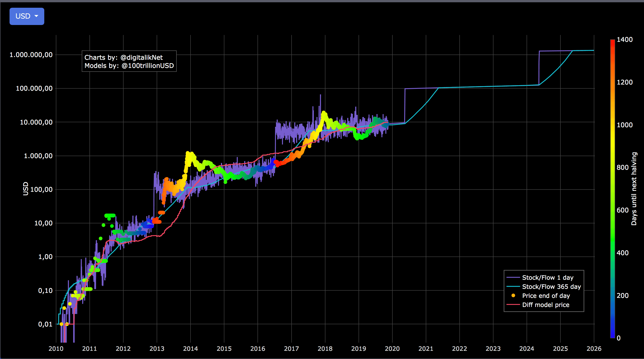Click the 1000 colorbar tick label
644x359 pixels.
(x=624, y=125)
